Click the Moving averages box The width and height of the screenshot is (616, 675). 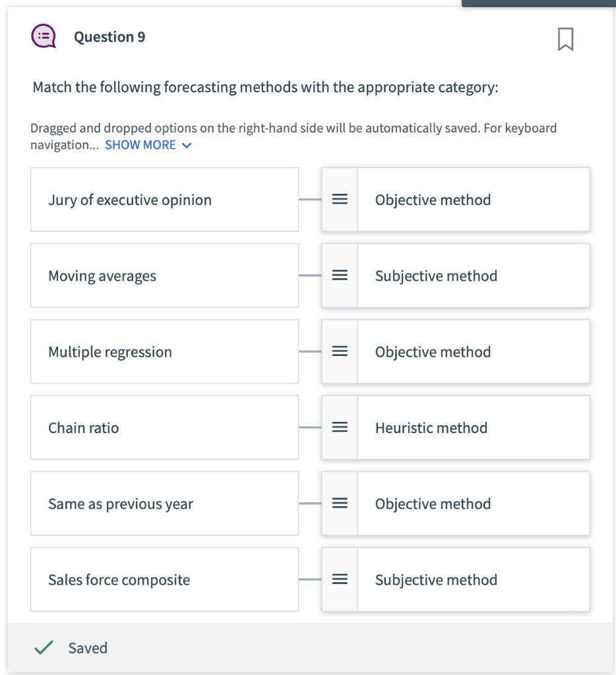click(x=164, y=276)
